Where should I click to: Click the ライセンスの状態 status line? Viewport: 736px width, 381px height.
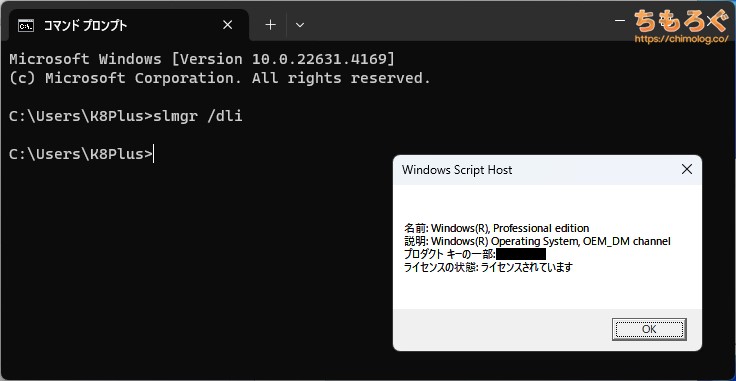pos(489,267)
